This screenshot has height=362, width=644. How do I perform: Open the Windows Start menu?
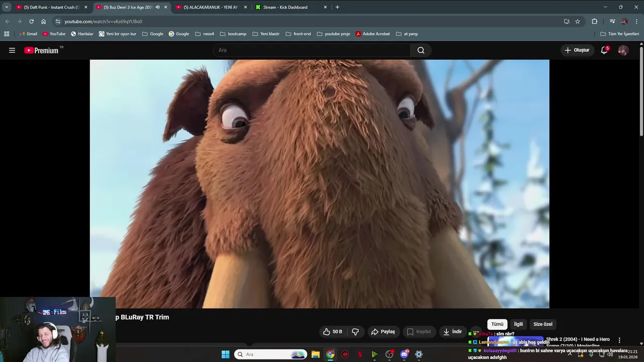[x=225, y=354]
